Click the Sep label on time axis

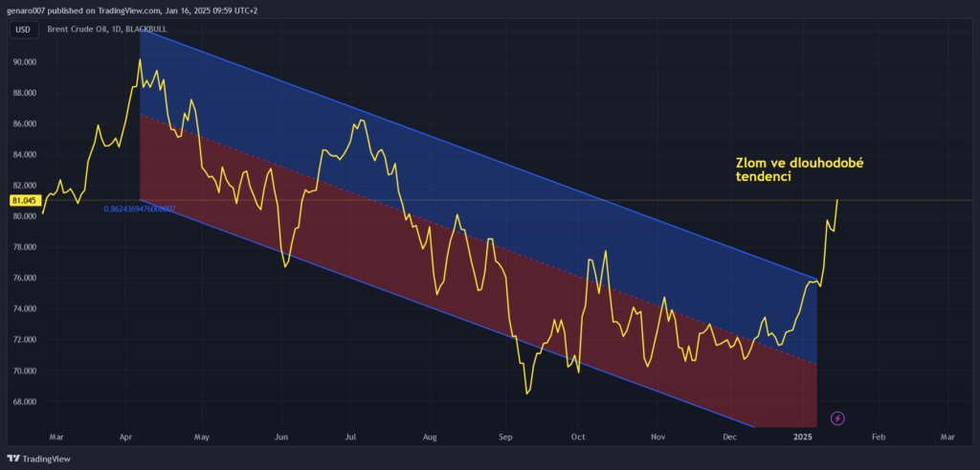(506, 436)
